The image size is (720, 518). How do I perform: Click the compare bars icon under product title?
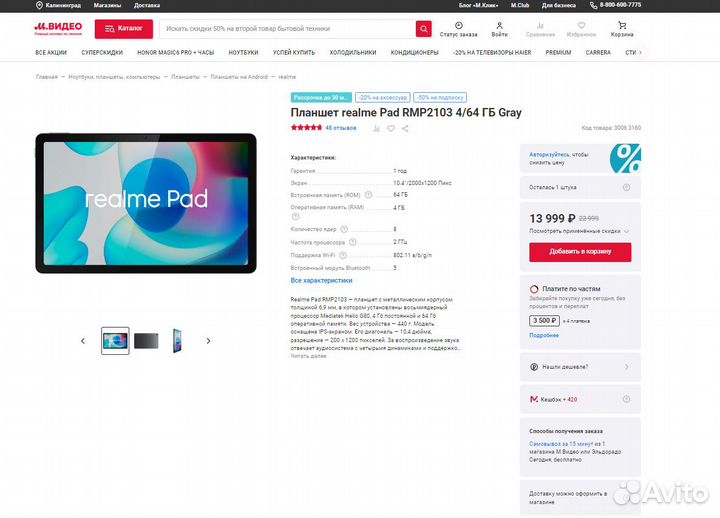[x=375, y=128]
